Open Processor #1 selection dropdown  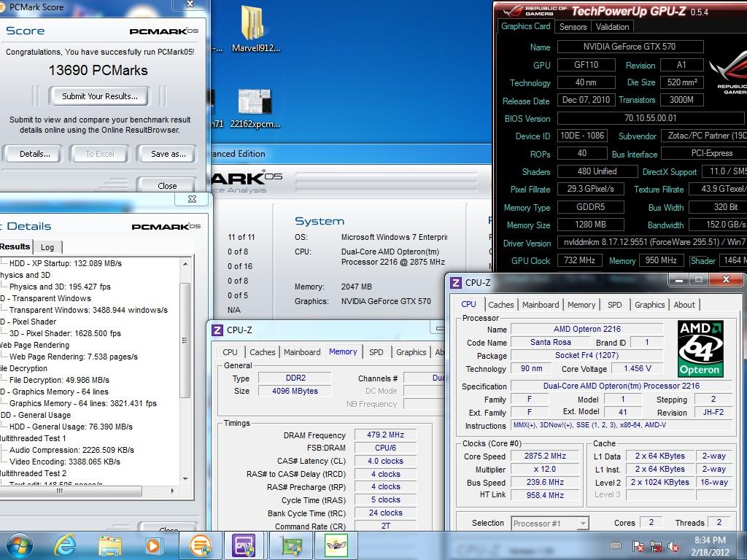coord(550,524)
